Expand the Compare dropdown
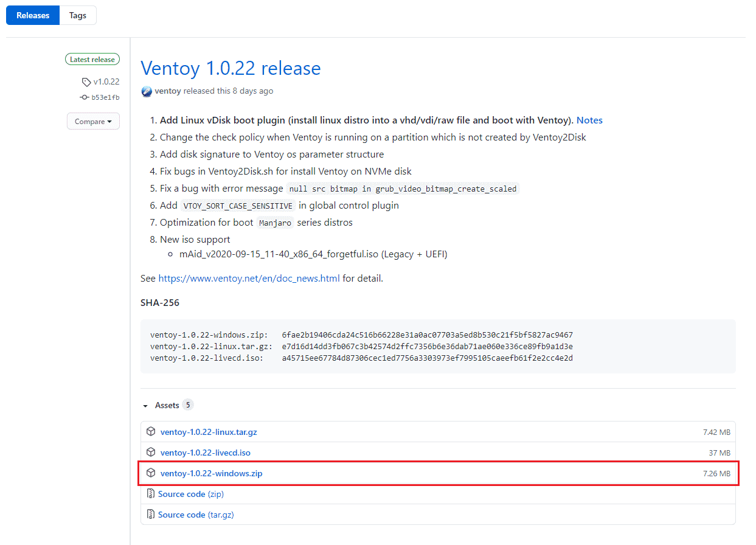Screen dimensions: 756x545 [x=93, y=121]
